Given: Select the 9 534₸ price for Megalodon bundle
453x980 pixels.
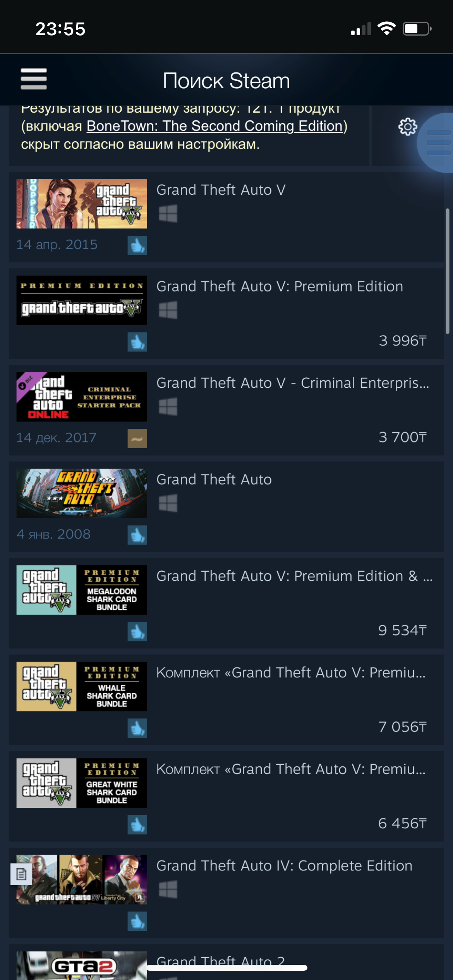Looking at the screenshot, I should tap(403, 630).
